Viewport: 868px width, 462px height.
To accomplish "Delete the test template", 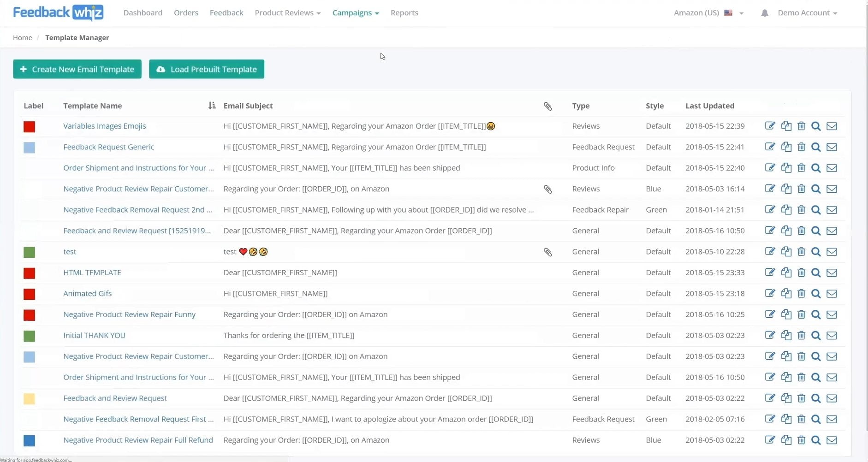I will [x=801, y=252].
